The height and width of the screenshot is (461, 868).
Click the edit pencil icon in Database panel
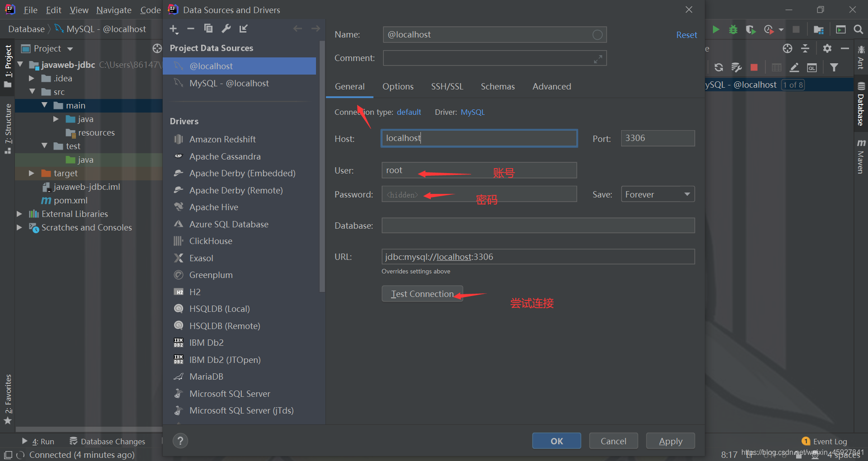click(x=794, y=67)
